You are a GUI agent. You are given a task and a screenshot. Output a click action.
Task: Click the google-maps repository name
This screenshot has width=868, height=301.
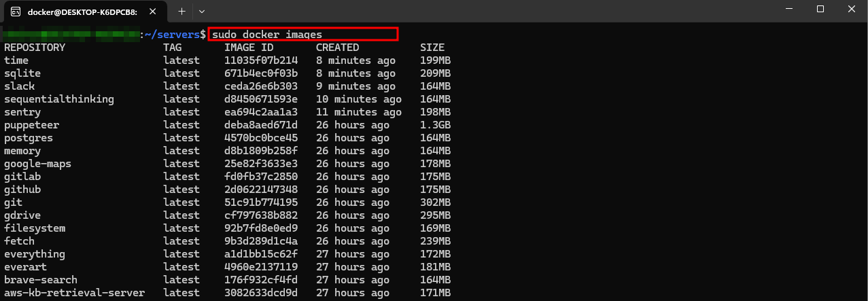37,164
